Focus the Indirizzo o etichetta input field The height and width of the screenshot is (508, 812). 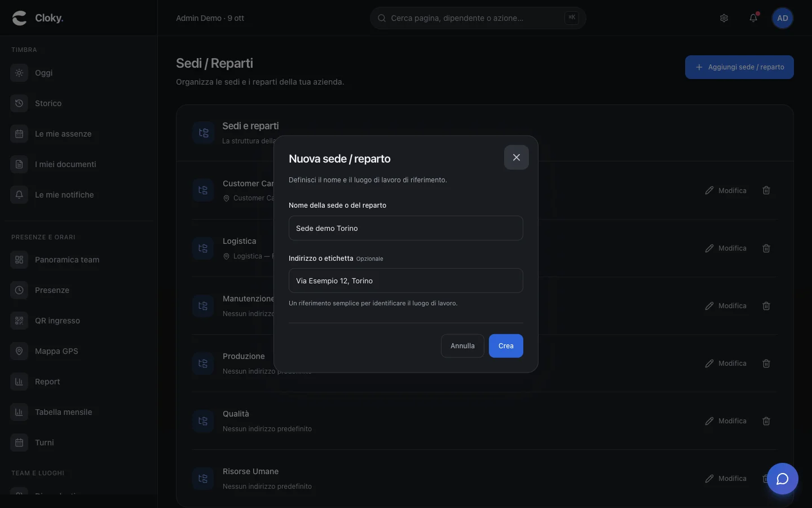coord(406,281)
